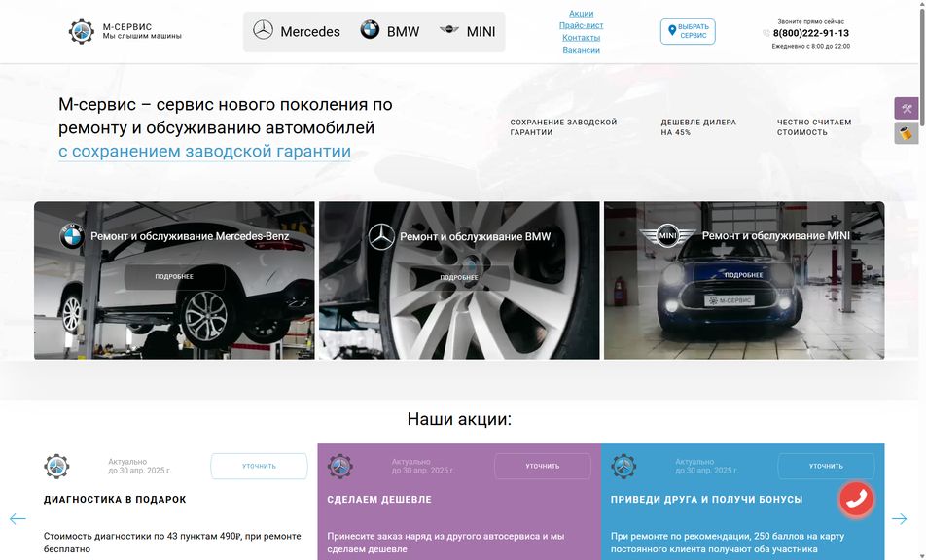The width and height of the screenshot is (926, 560).
Task: Go to next promotion with right arrow
Action: pyautogui.click(x=899, y=519)
